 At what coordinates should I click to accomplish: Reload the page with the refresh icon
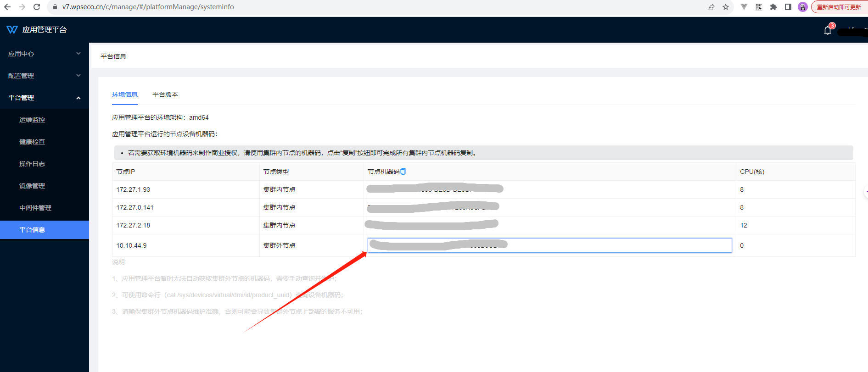pos(37,7)
